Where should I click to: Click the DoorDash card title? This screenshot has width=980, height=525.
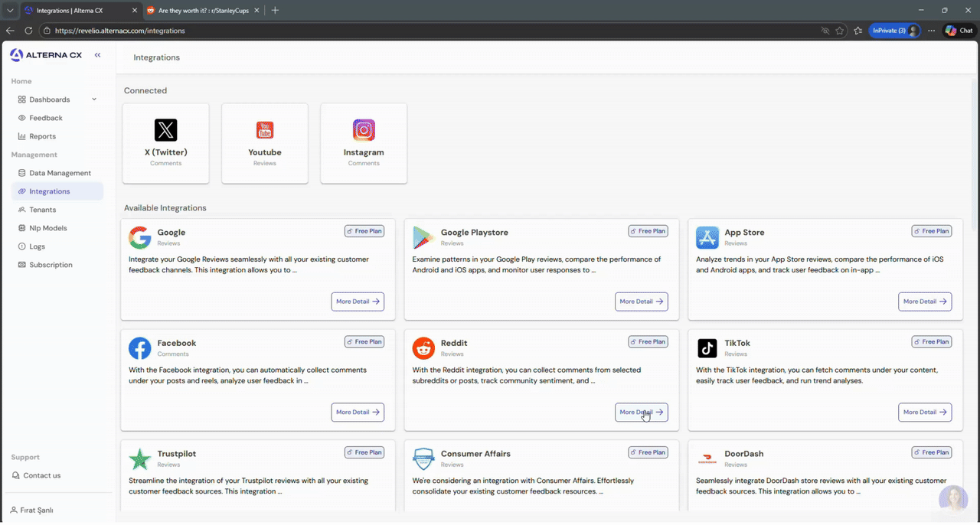(x=744, y=454)
